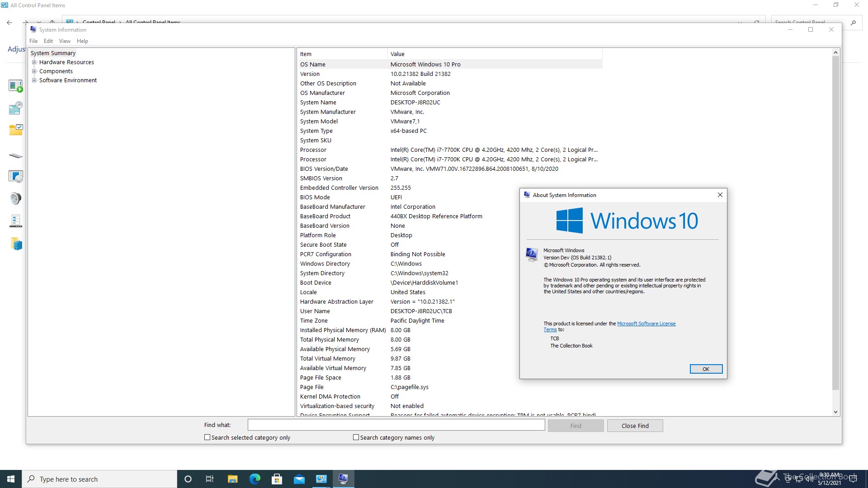This screenshot has height=488, width=868.
Task: Select the Installed Physical Memory (RAM) row
Action: point(450,330)
